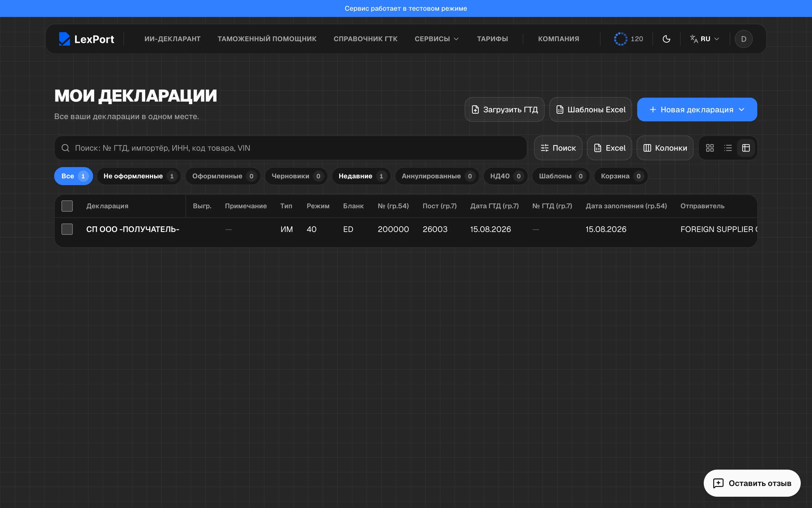The height and width of the screenshot is (508, 812).
Task: Open the credits counter showing 120
Action: (x=628, y=39)
